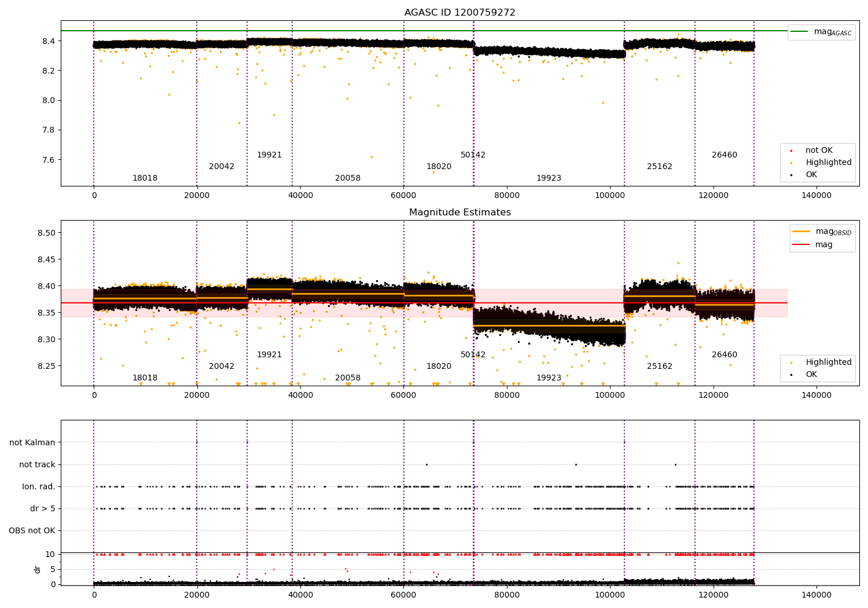
Task: Click OBSID label 25162 in top plot
Action: click(x=660, y=167)
